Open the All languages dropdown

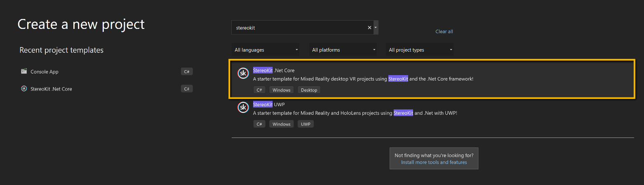(266, 50)
